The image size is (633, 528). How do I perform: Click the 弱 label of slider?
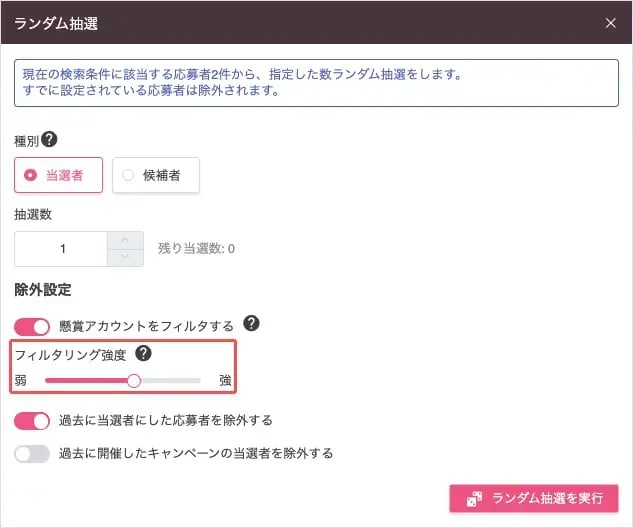point(21,380)
